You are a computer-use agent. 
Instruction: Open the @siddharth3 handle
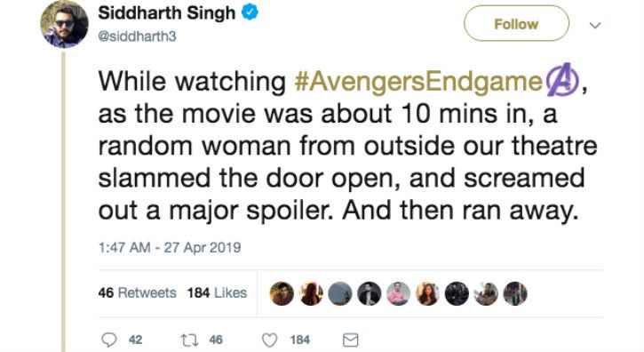137,36
